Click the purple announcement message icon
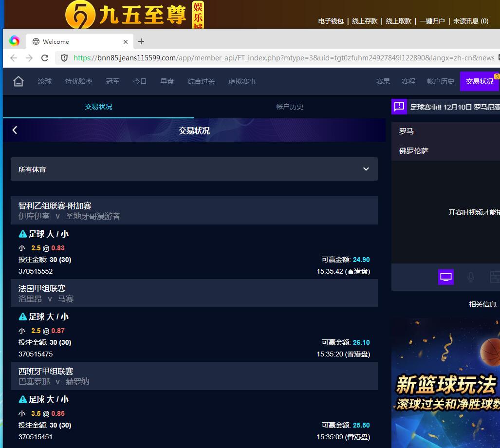500x448 pixels. coord(399,107)
